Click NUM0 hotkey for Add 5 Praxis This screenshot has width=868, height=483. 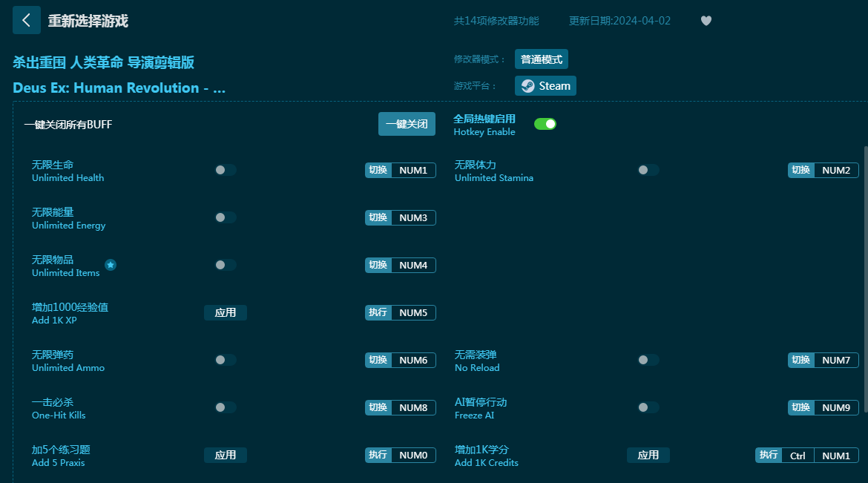pyautogui.click(x=413, y=455)
